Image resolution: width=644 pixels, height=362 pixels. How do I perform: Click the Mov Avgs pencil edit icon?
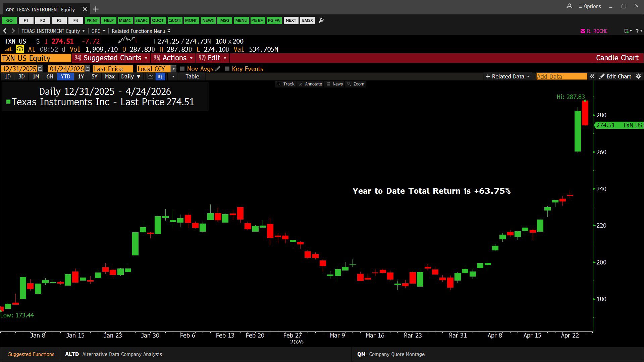point(218,69)
